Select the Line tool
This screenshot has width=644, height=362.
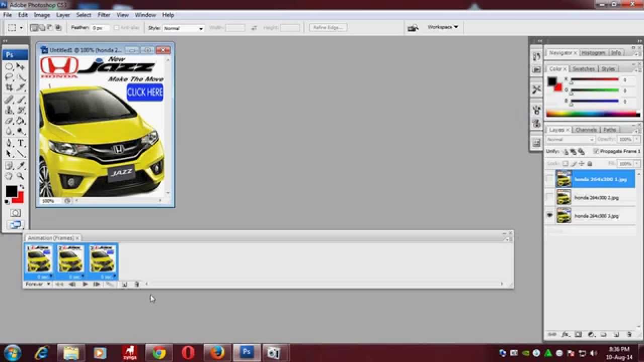[x=21, y=153]
